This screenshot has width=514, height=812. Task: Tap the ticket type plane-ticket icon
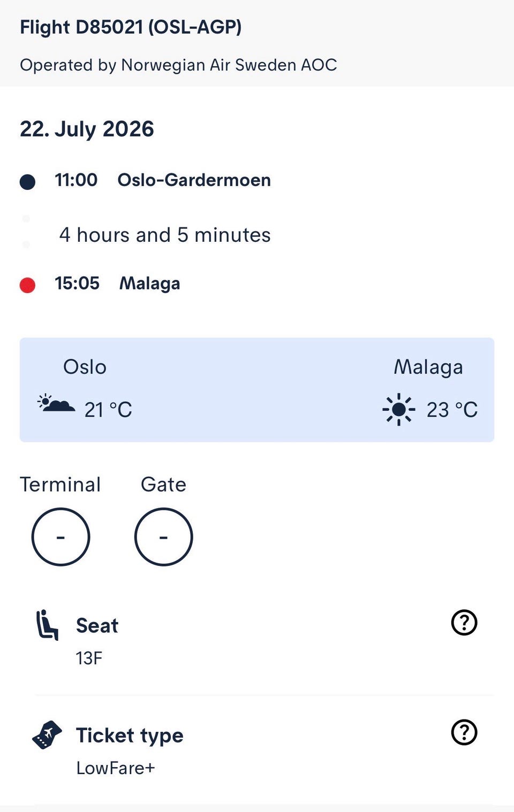47,735
